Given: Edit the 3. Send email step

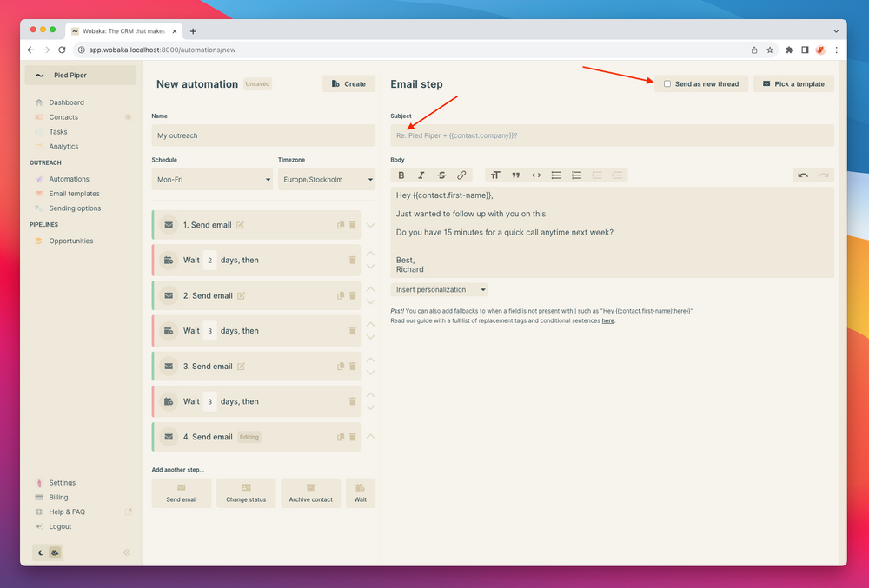Looking at the screenshot, I should [241, 366].
